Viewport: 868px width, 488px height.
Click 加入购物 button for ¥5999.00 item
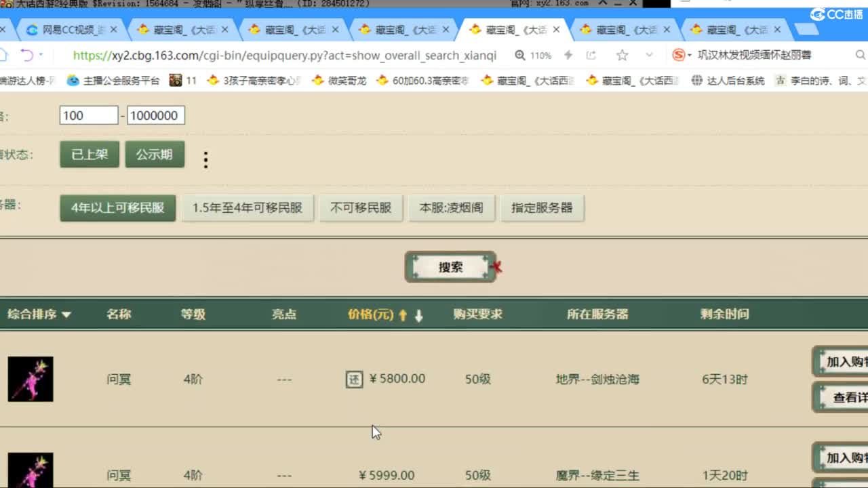tap(841, 458)
